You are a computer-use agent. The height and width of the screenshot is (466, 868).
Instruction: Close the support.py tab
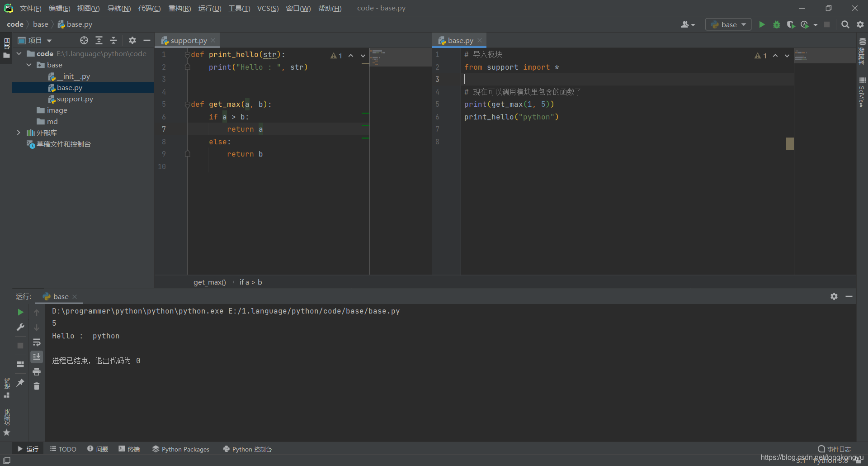pyautogui.click(x=213, y=40)
